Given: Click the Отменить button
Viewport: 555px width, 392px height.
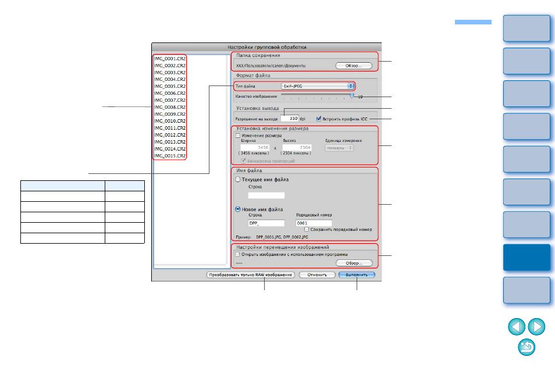Looking at the screenshot, I should pos(317,275).
